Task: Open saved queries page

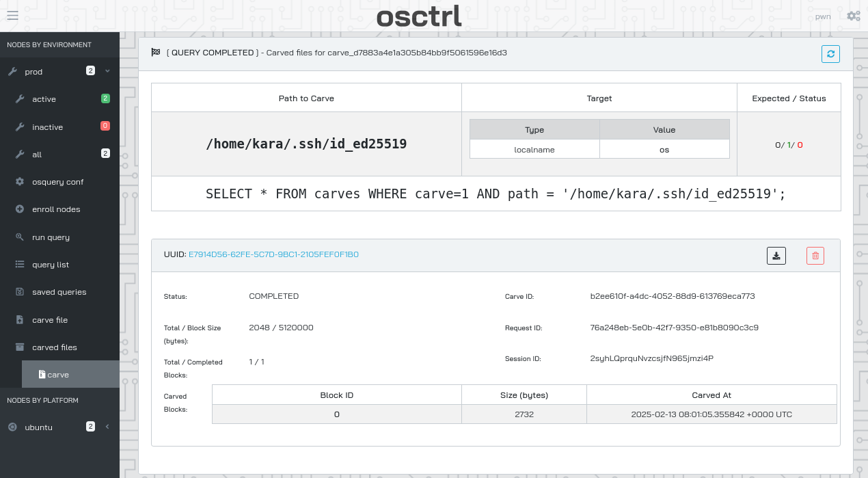Action: point(59,292)
